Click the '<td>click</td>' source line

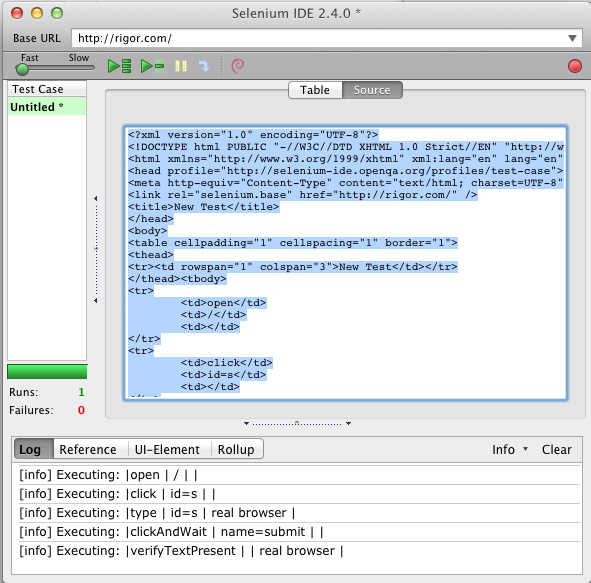point(227,363)
